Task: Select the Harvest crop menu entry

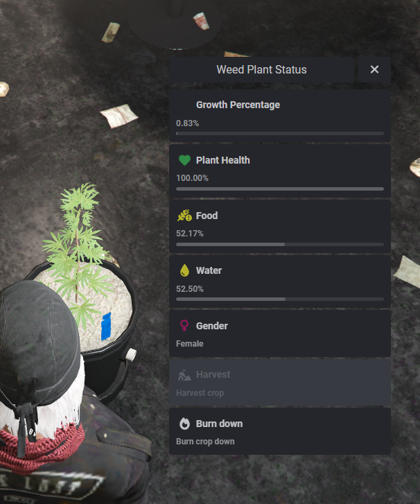Action: (x=280, y=382)
